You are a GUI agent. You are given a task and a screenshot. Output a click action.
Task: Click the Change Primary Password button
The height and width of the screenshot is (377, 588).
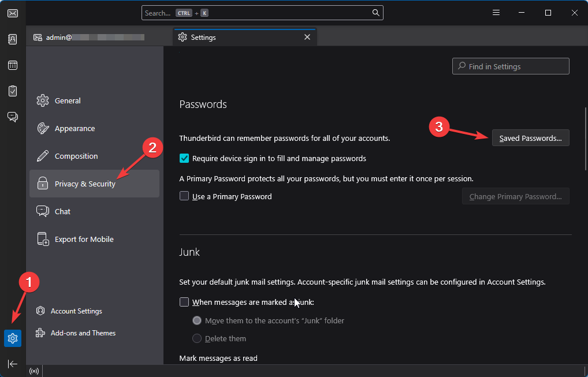tap(516, 196)
